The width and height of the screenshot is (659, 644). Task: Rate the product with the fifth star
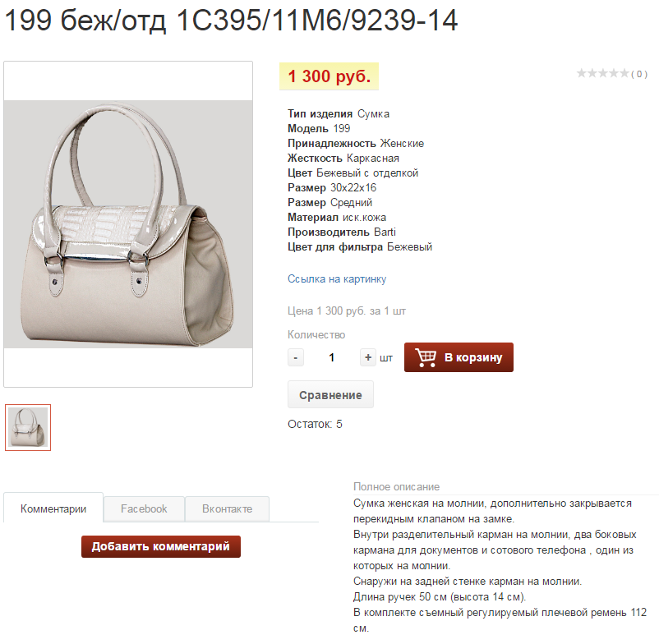pos(624,73)
